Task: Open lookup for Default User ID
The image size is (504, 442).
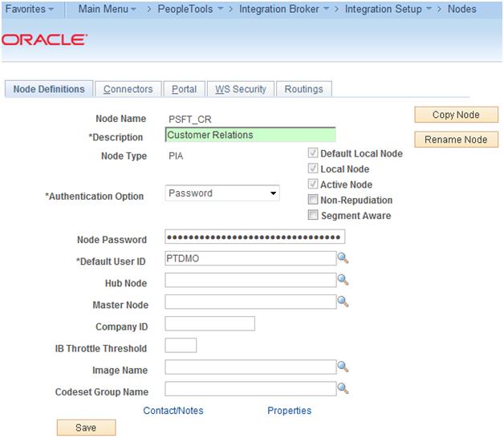Action: (x=343, y=258)
